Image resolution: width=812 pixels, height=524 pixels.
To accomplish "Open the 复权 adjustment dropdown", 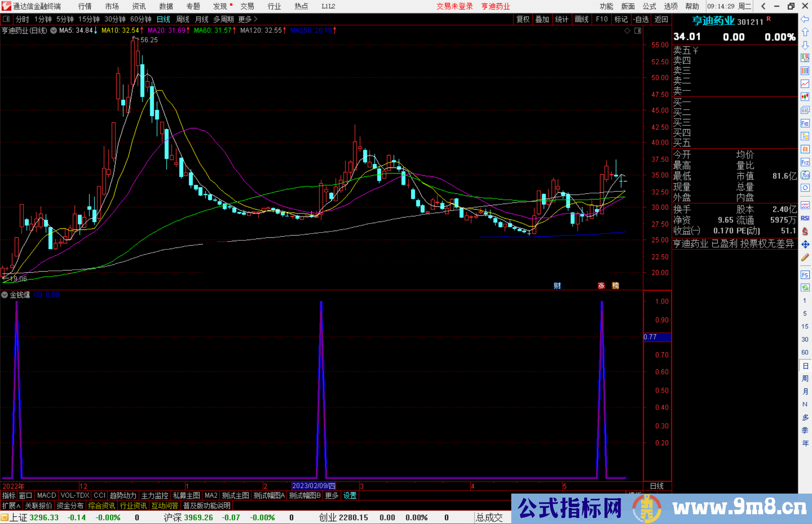I will pyautogui.click(x=523, y=19).
